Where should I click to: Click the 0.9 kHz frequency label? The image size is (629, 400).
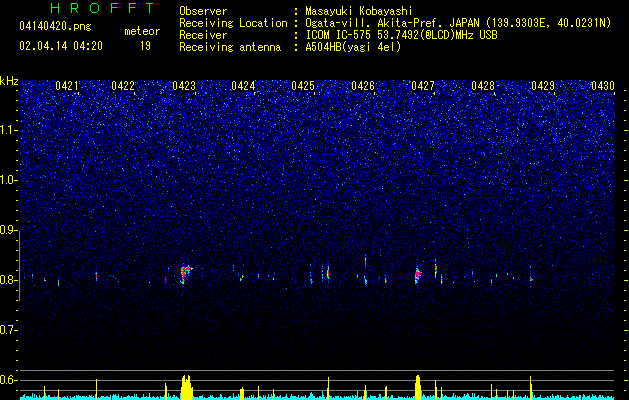8,230
